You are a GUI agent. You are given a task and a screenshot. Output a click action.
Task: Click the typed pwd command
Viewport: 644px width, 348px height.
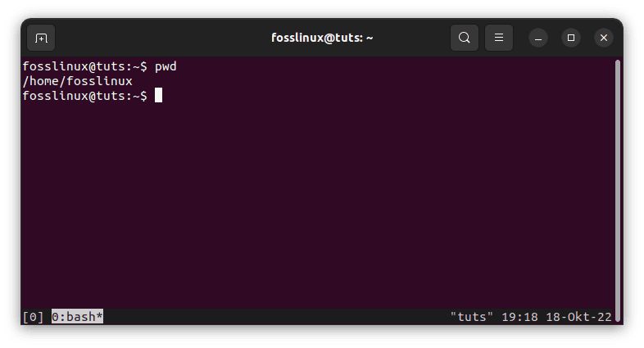(166, 66)
